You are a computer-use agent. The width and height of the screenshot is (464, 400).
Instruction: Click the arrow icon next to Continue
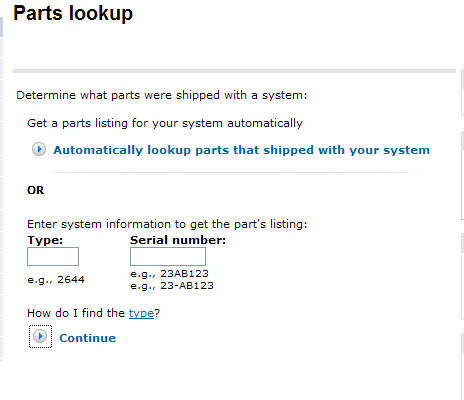pos(40,336)
